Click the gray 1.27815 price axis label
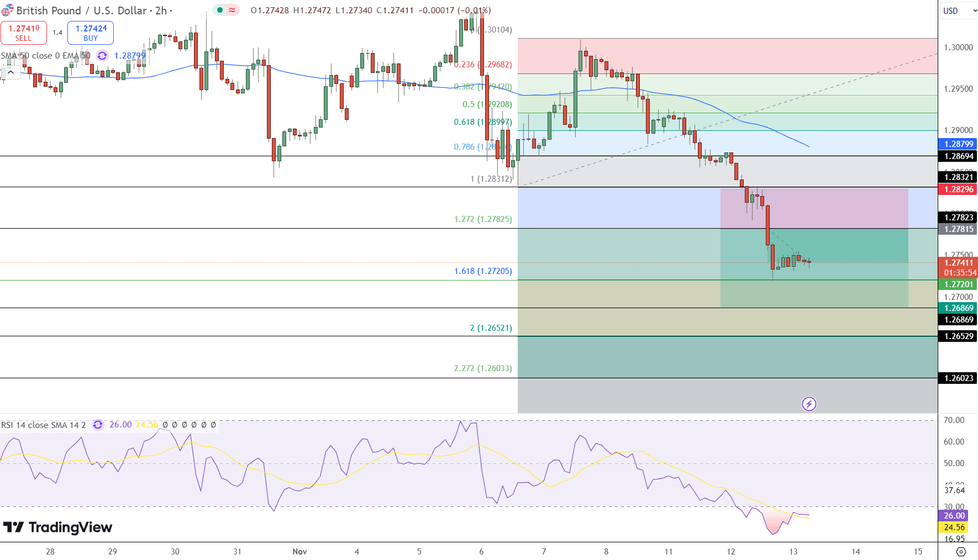This screenshot has width=978, height=560. tap(958, 229)
